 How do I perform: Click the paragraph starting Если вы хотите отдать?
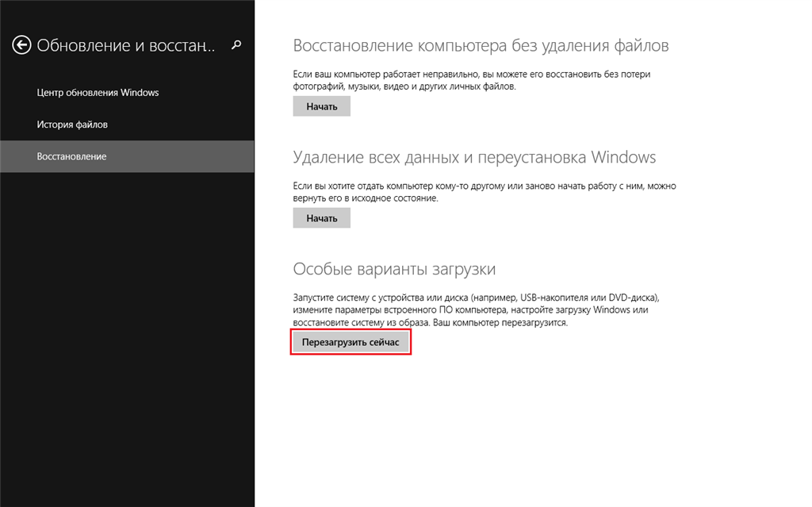(485, 192)
